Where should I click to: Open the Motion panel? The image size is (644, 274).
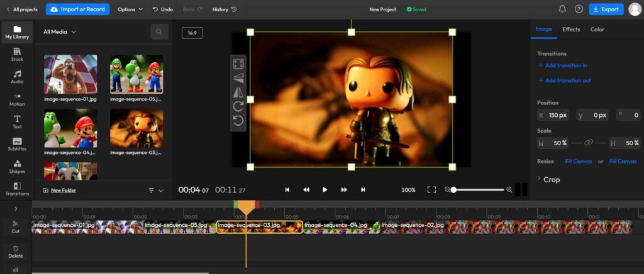[17, 100]
